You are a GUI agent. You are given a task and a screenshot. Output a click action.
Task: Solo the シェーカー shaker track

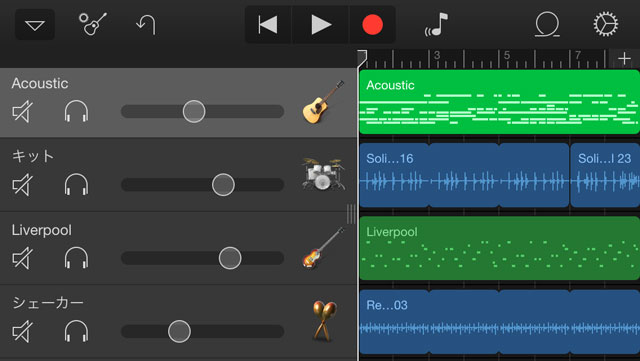point(76,331)
